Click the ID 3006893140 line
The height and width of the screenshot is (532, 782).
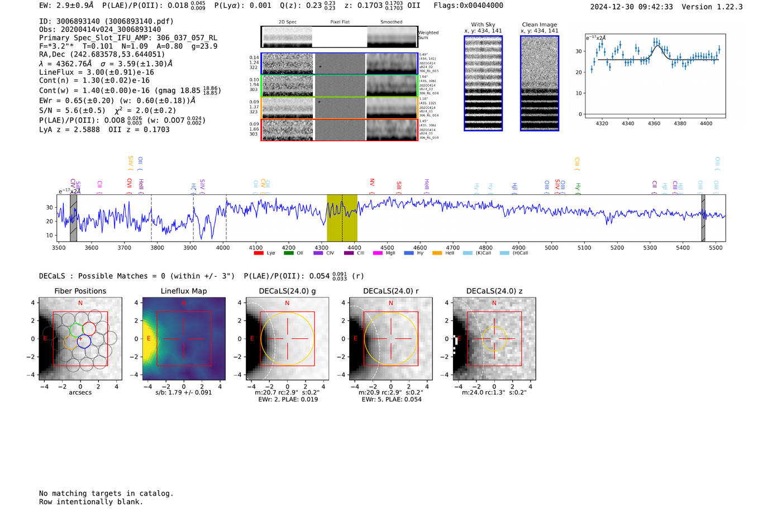click(x=106, y=21)
